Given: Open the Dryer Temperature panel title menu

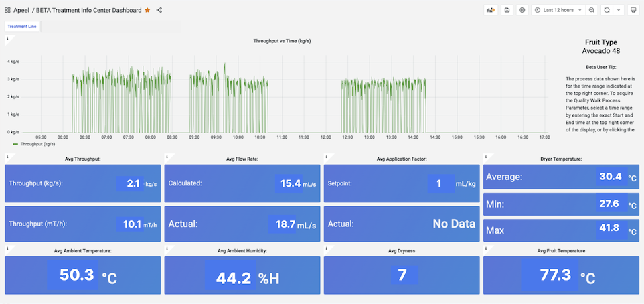Looking at the screenshot, I should 563,159.
